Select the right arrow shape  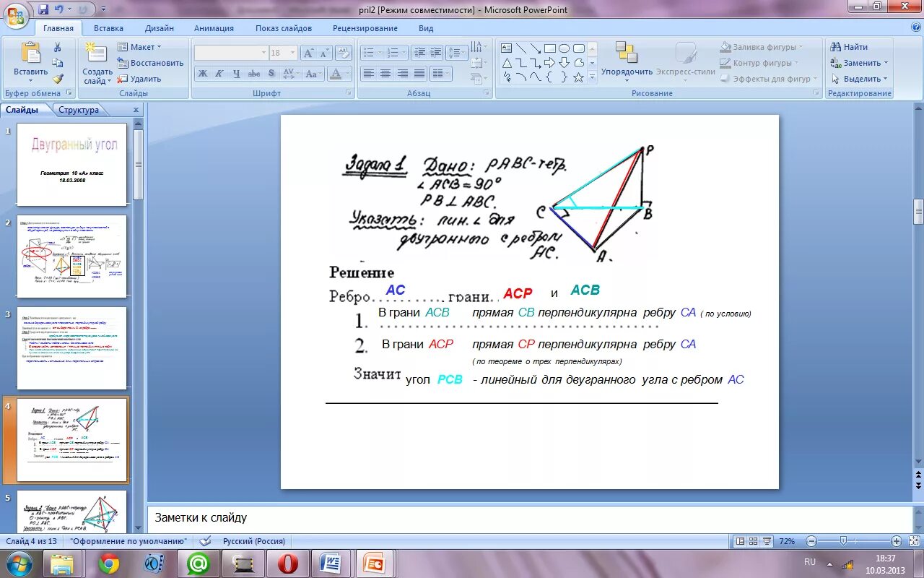pyautogui.click(x=549, y=63)
